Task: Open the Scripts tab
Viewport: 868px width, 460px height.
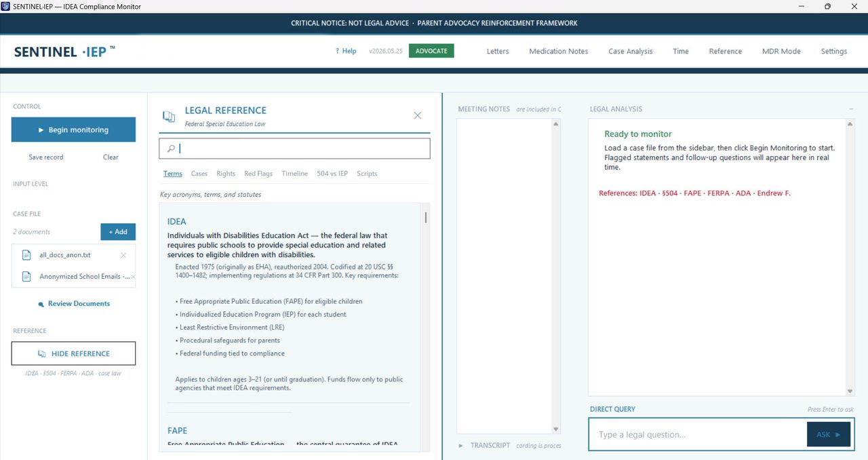Action: point(367,174)
